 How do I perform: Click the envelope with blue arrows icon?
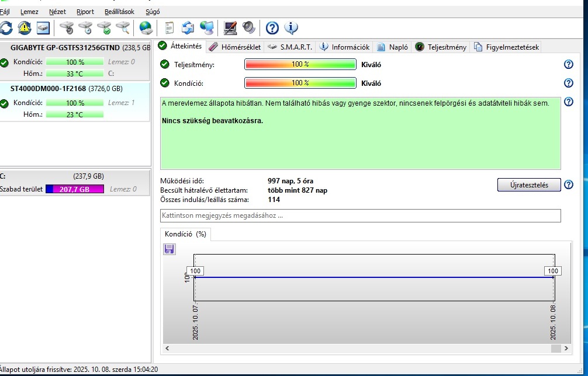(188, 27)
